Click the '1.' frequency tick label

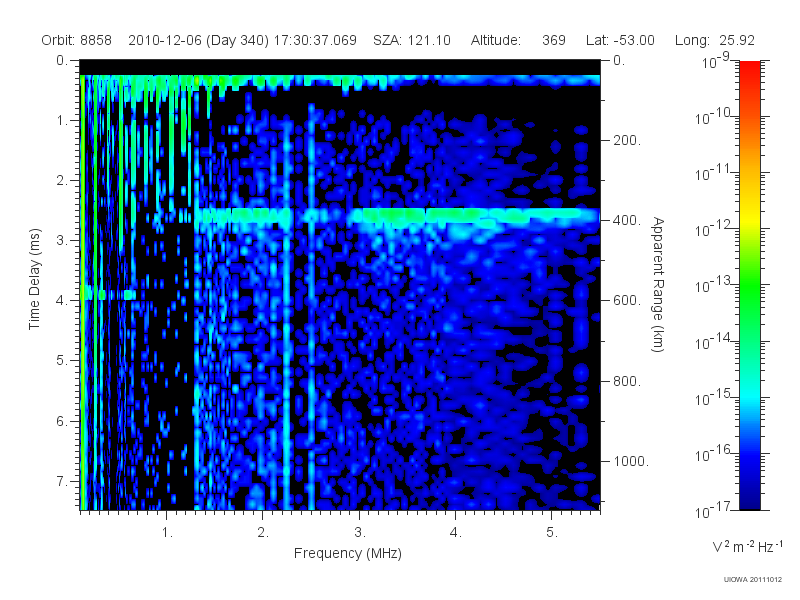click(167, 533)
